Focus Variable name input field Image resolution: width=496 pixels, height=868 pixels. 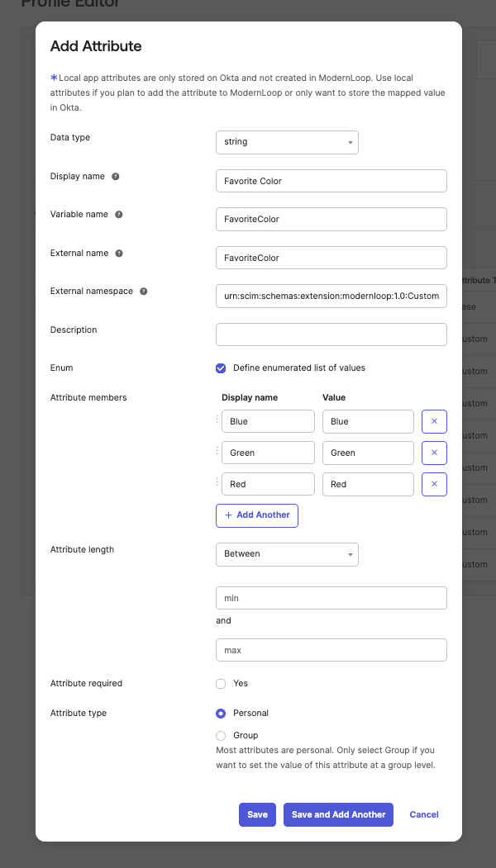[331, 219]
